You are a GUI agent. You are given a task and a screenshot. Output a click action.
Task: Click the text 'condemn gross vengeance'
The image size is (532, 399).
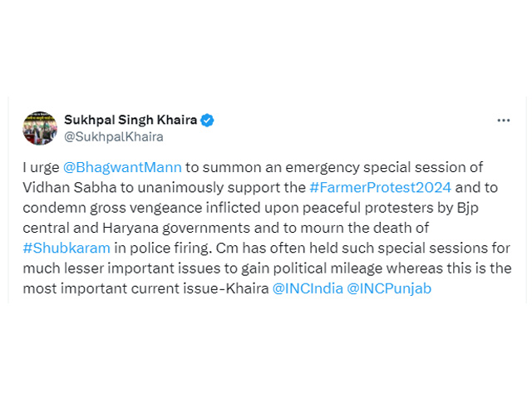coord(112,208)
